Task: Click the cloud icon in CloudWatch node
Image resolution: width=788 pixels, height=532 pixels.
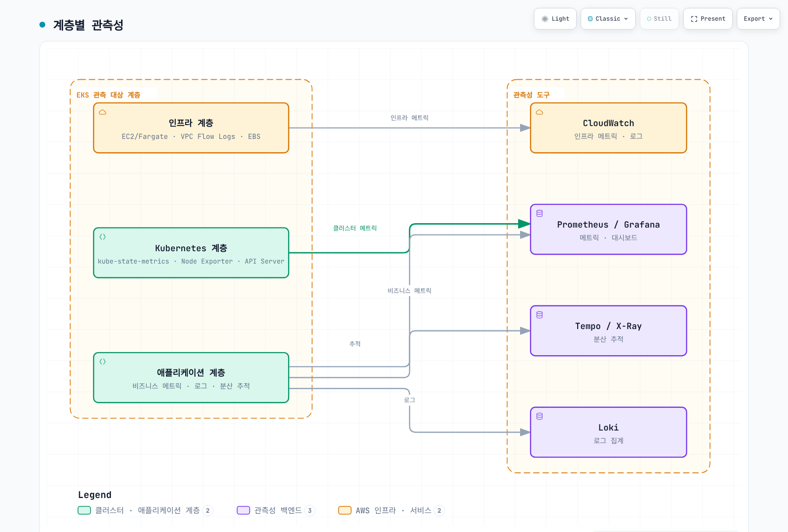Action: click(539, 112)
